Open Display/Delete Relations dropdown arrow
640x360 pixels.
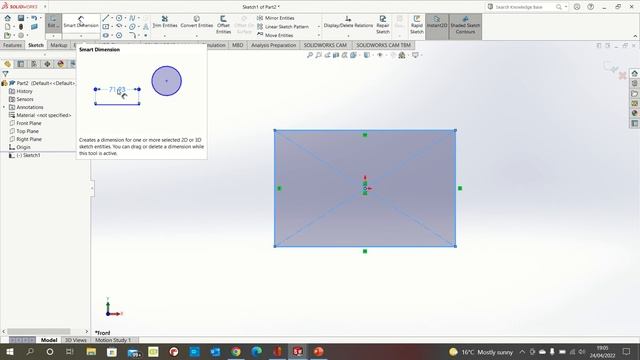348,36
